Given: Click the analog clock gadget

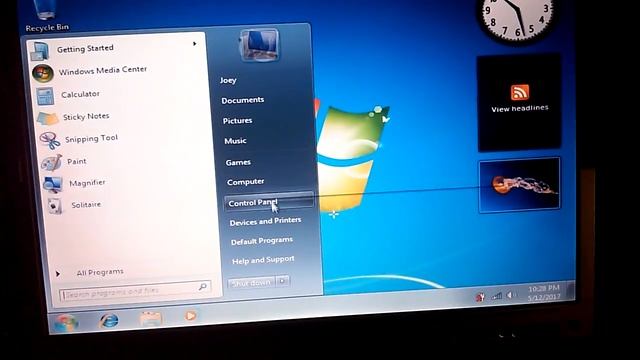Looking at the screenshot, I should pos(516,20).
